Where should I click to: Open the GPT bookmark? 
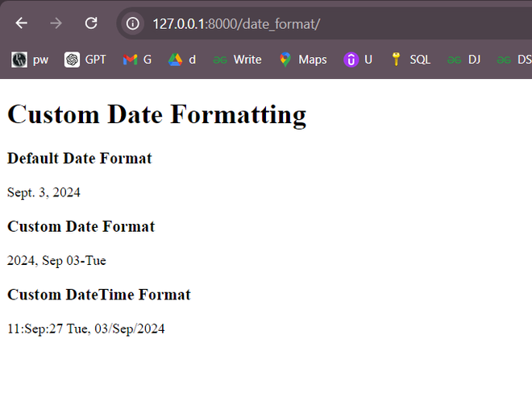click(85, 60)
